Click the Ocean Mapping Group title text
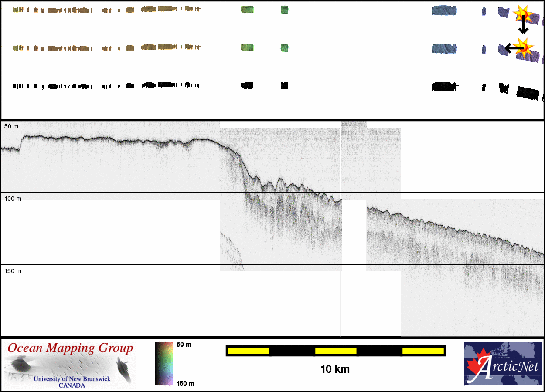545x392 pixels. point(70,348)
